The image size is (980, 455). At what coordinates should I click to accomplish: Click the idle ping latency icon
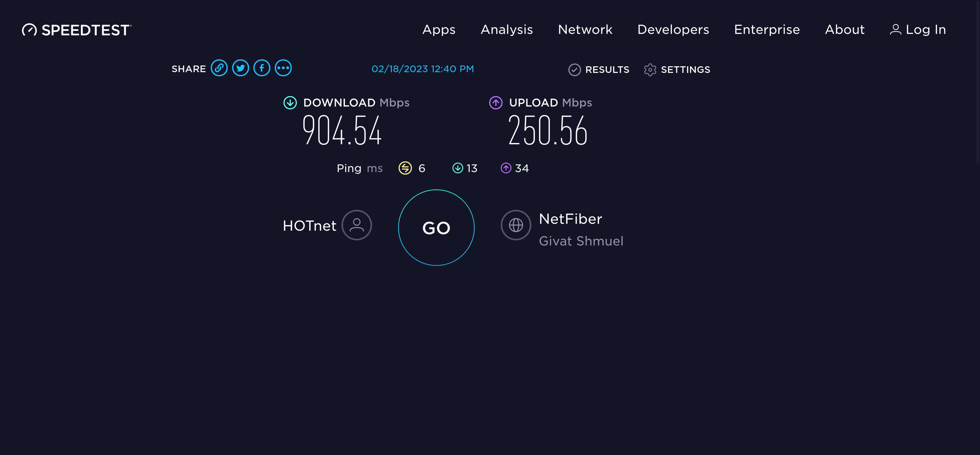405,168
